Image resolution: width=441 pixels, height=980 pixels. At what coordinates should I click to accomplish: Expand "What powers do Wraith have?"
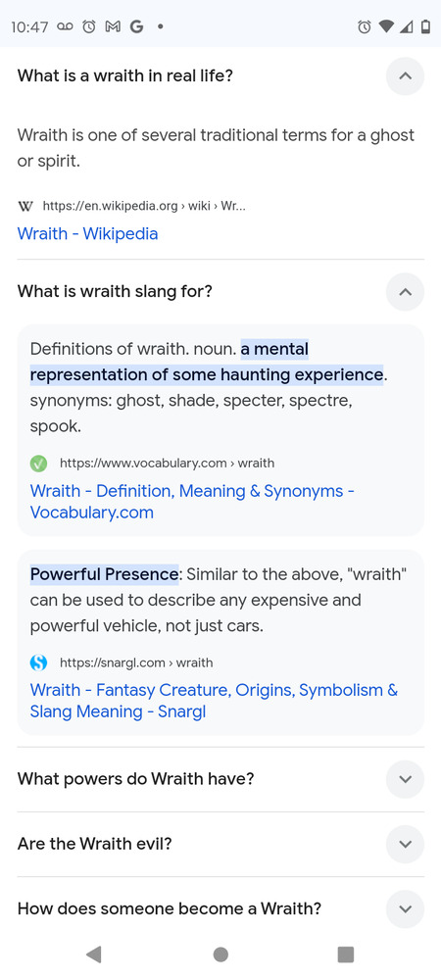(405, 779)
